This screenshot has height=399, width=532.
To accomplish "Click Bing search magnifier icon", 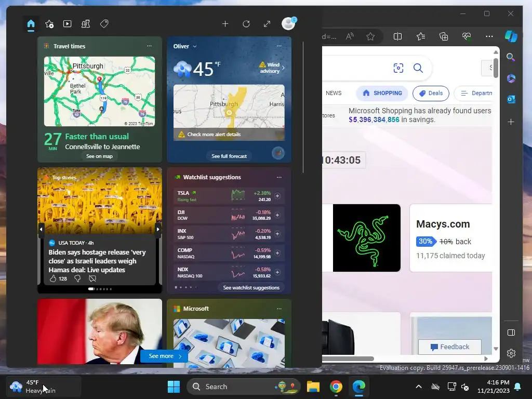I will tap(418, 68).
